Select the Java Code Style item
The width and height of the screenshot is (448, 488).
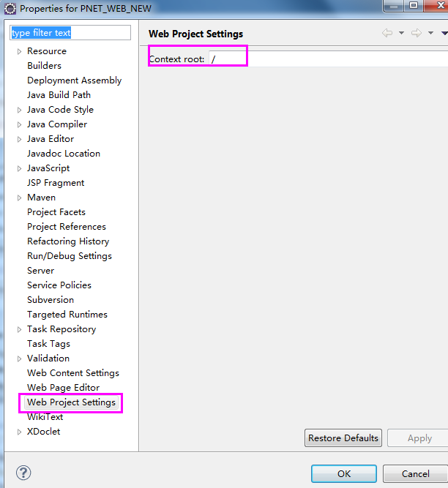[61, 110]
